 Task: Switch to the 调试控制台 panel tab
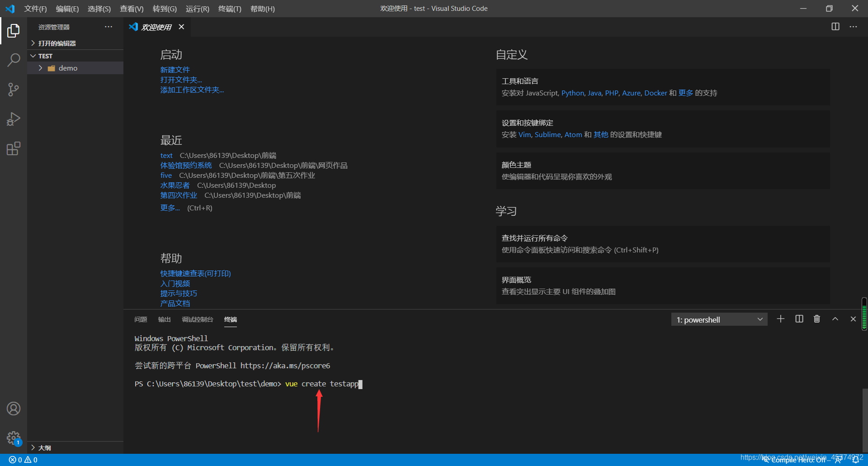(x=197, y=319)
